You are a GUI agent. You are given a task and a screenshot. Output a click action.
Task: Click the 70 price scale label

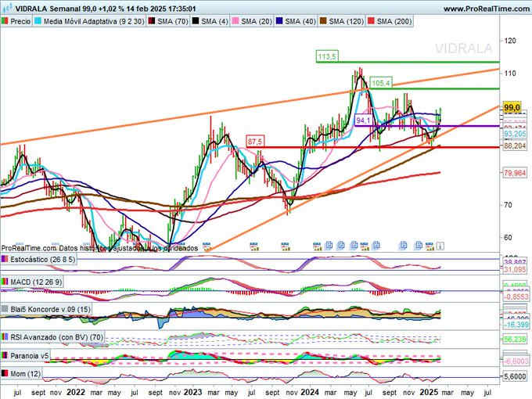tap(508, 205)
